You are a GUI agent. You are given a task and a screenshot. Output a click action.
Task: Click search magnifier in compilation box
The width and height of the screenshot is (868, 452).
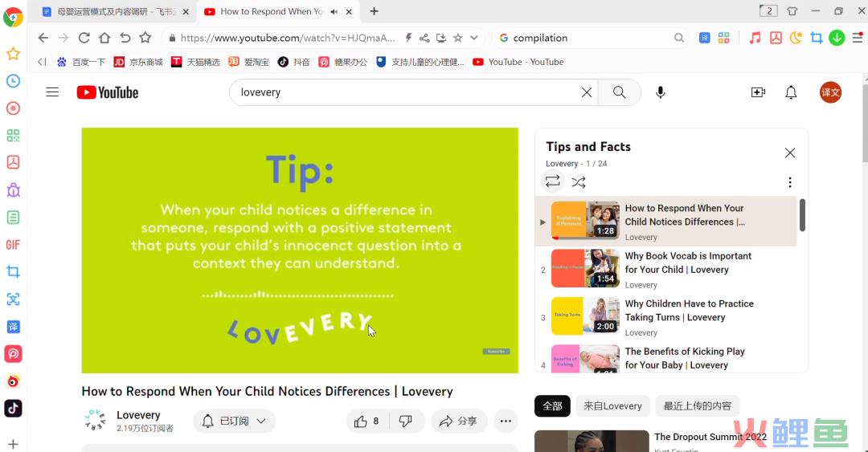click(678, 38)
